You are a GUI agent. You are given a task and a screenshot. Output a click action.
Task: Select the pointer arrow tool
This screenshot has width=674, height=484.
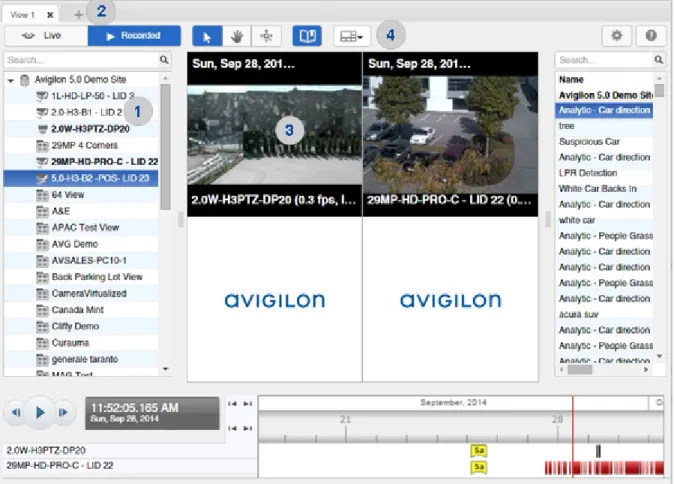[207, 36]
